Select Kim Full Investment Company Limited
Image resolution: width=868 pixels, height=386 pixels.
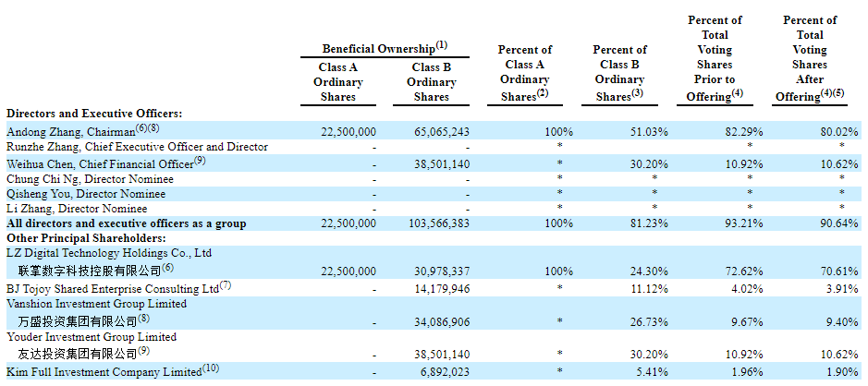point(113,371)
